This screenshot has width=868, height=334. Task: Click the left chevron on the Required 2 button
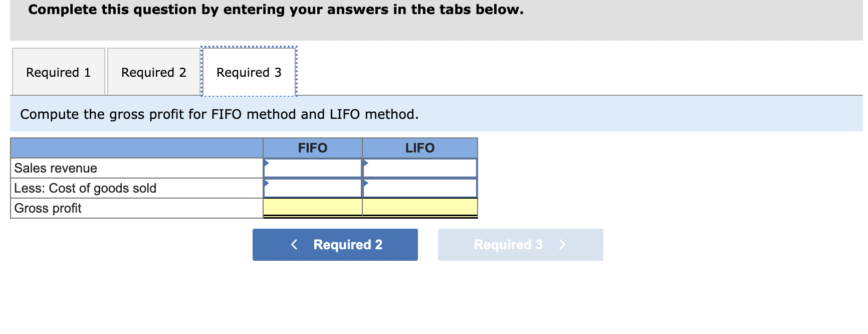pos(294,245)
